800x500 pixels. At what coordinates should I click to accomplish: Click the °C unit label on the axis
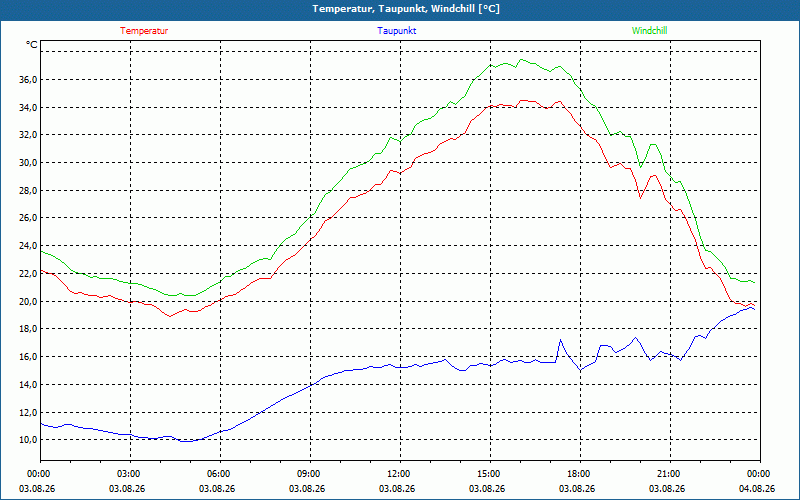click(32, 45)
